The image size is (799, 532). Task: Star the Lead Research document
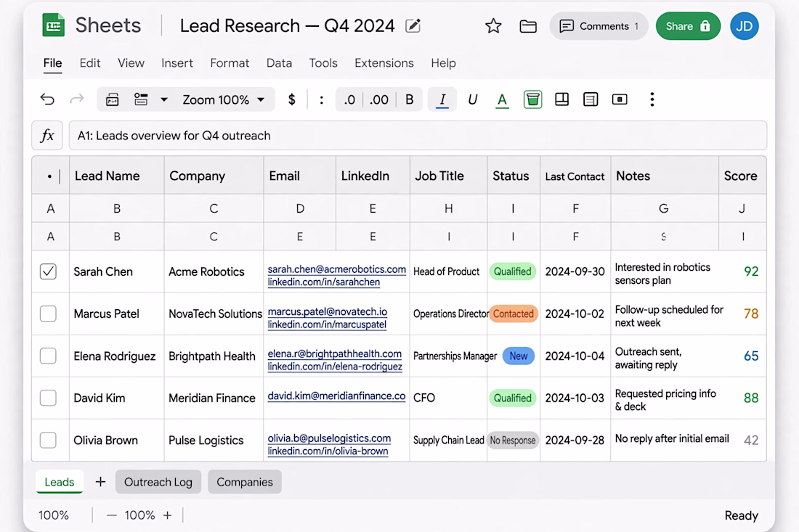[493, 26]
